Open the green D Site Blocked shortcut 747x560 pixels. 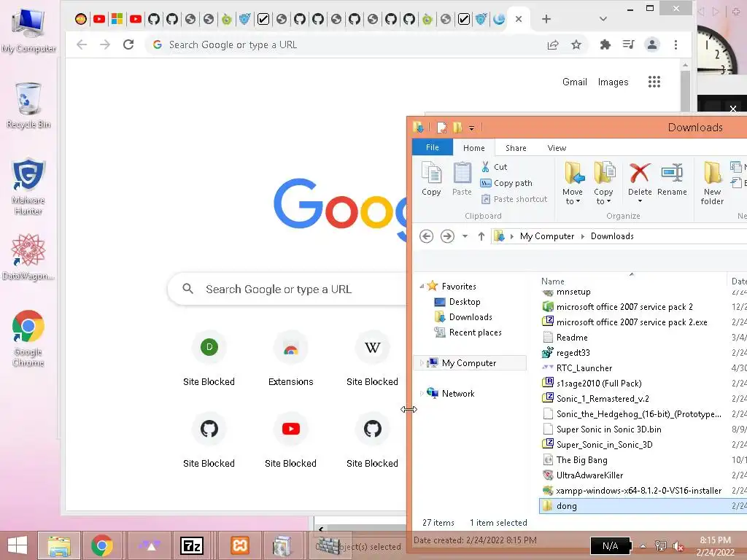[209, 358]
